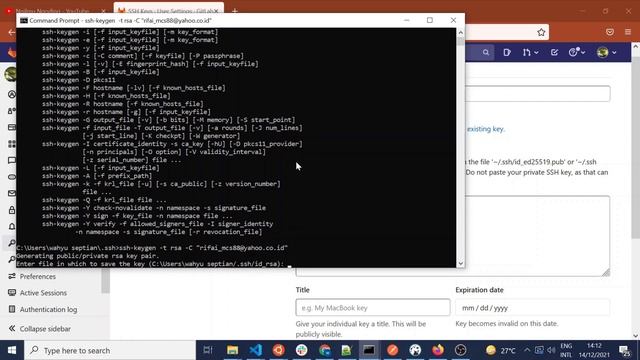640x360 pixels.
Task: Click the Notifications bell icon in sidebar
Action: click(12, 226)
